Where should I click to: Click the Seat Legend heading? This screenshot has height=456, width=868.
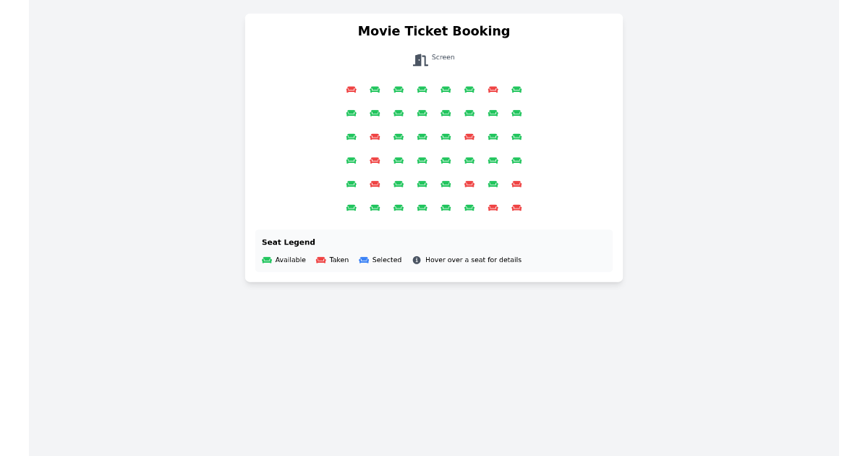pyautogui.click(x=288, y=242)
